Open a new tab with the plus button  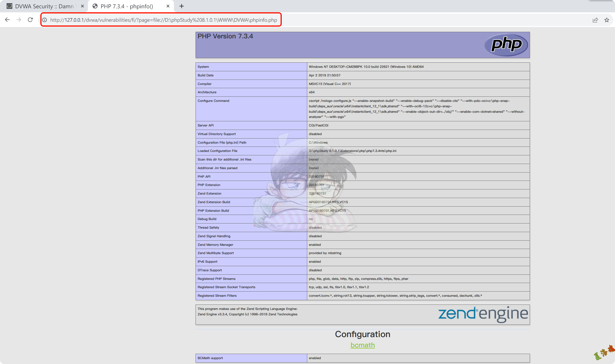pos(182,6)
